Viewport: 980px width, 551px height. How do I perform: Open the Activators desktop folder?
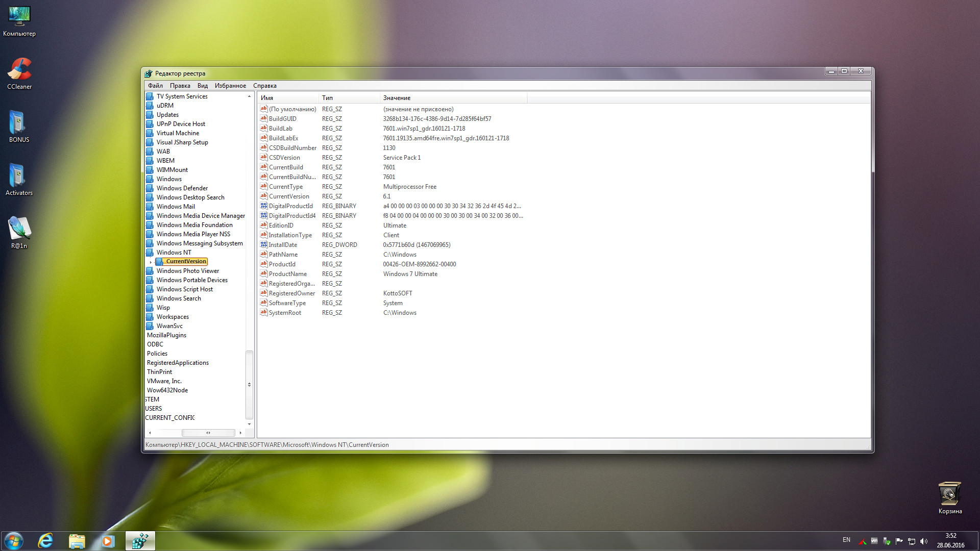tap(19, 180)
